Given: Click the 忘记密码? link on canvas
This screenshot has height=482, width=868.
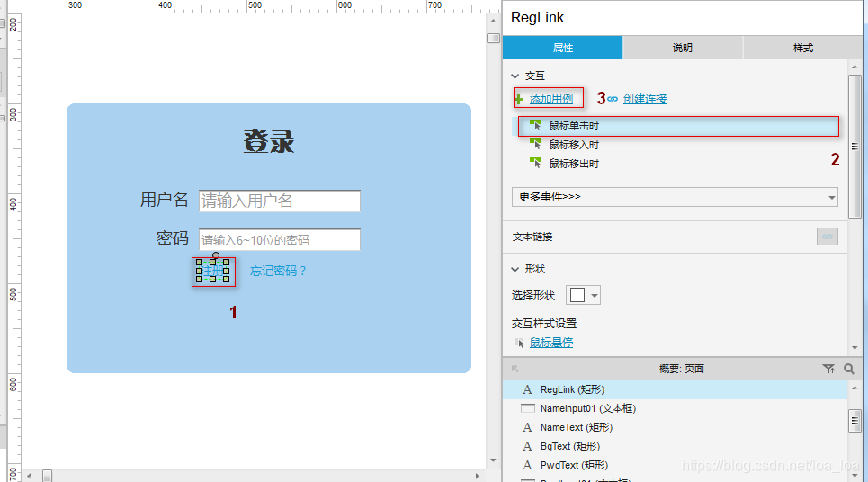Looking at the screenshot, I should pyautogui.click(x=278, y=271).
